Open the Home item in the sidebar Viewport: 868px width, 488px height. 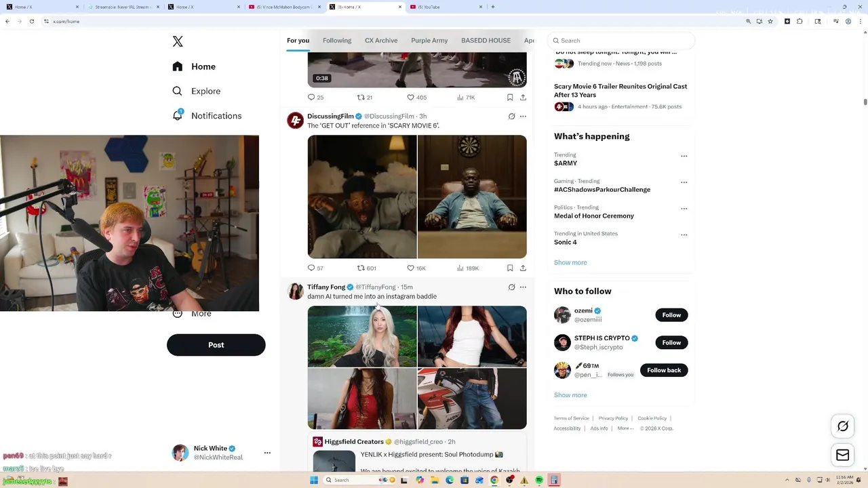point(194,66)
